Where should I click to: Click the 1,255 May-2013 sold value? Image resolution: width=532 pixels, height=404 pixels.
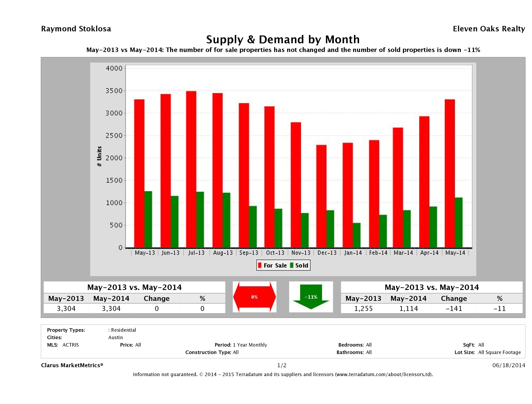(363, 308)
